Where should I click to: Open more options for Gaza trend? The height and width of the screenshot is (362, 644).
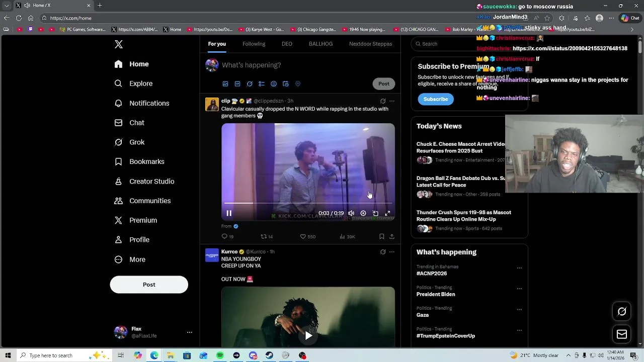tap(519, 310)
